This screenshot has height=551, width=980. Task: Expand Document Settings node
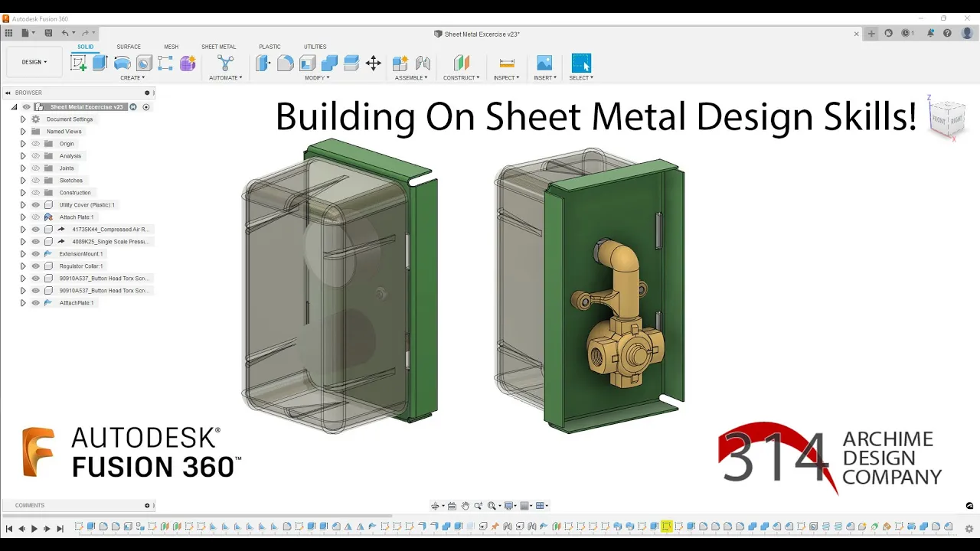23,119
